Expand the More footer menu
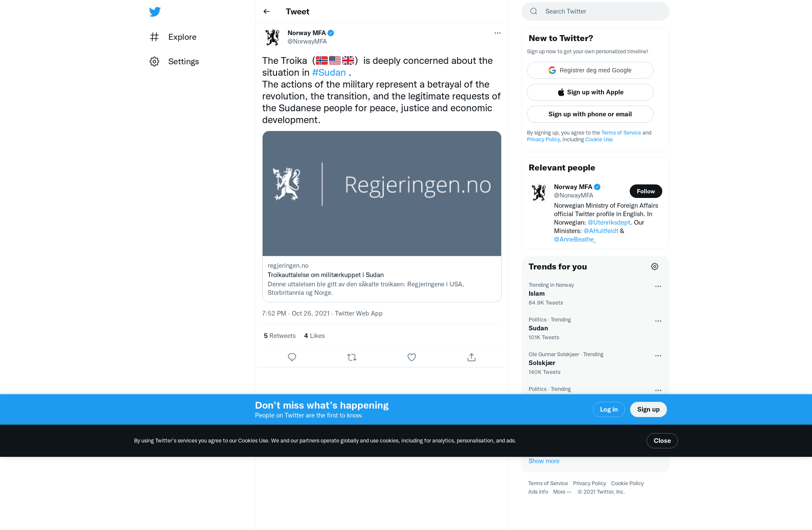Viewport: 812px width, 530px height. pos(562,492)
